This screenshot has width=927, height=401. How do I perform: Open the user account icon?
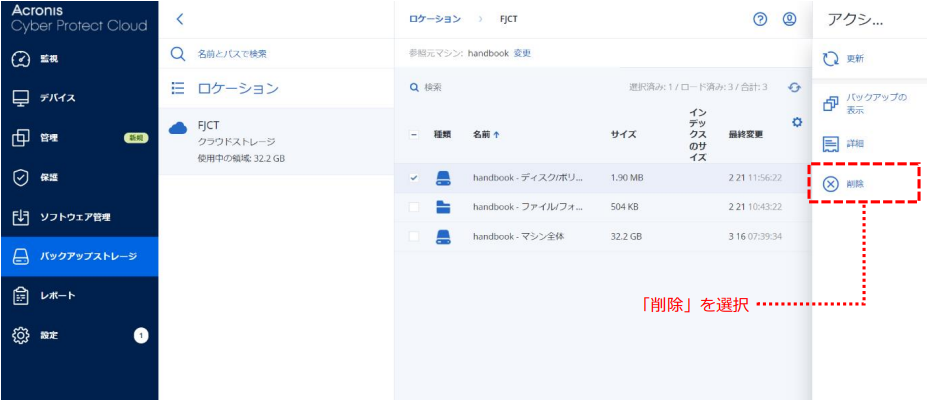tap(789, 19)
